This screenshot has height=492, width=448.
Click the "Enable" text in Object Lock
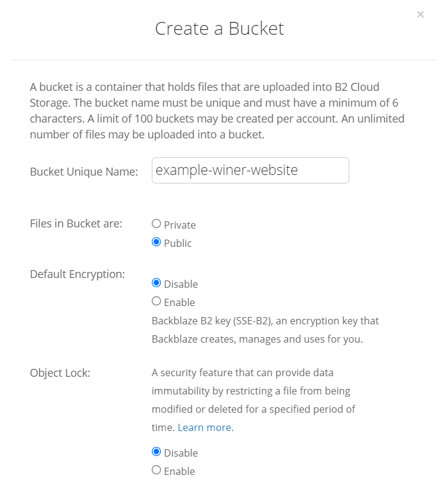[x=179, y=471]
